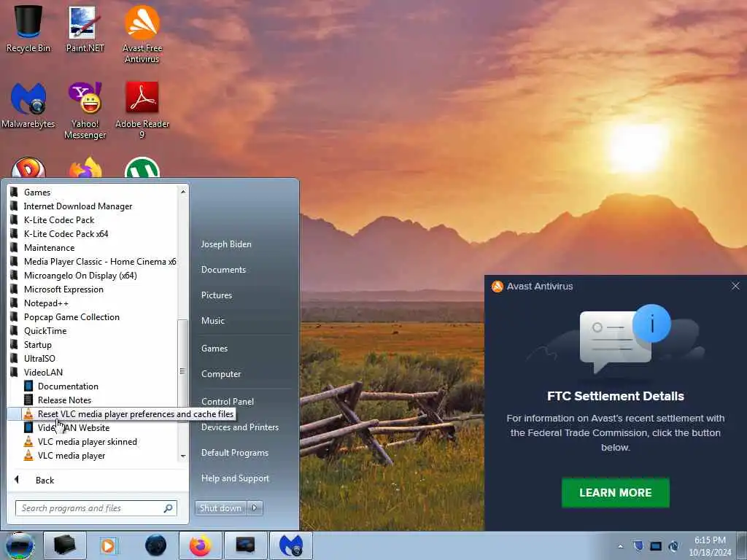Click the update globe tray icon
This screenshot has height=560, width=747.
[673, 546]
